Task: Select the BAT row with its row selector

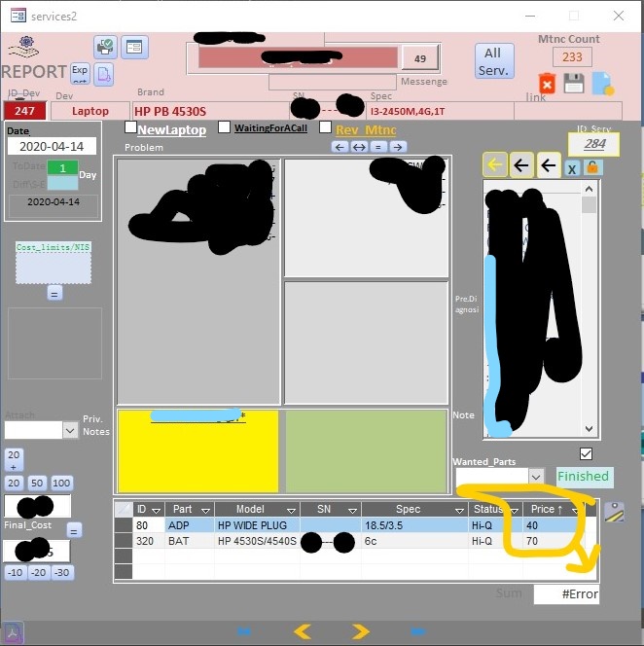Action: tap(124, 541)
